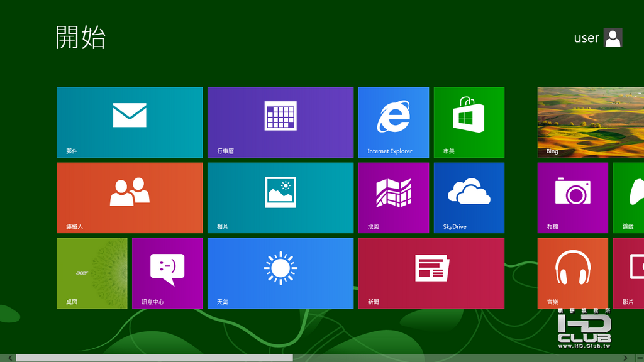Image resolution: width=644 pixels, height=362 pixels.
Task: Open the Mail (郵件) tile
Action: (130, 123)
